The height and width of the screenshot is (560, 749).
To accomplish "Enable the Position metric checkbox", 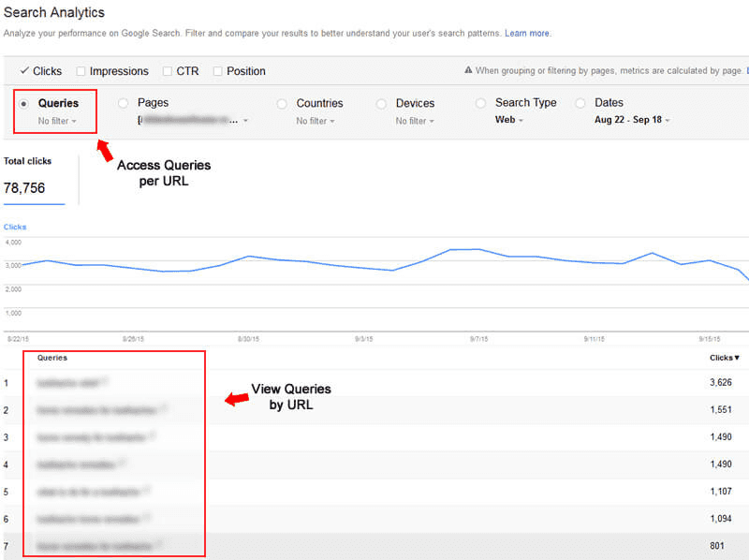I will pyautogui.click(x=217, y=71).
